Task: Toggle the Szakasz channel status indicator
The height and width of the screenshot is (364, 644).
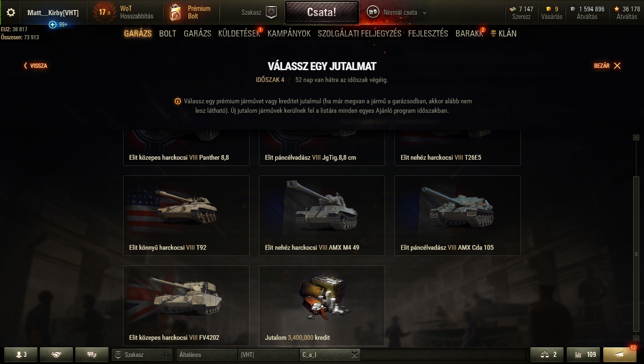Action: click(x=166, y=355)
